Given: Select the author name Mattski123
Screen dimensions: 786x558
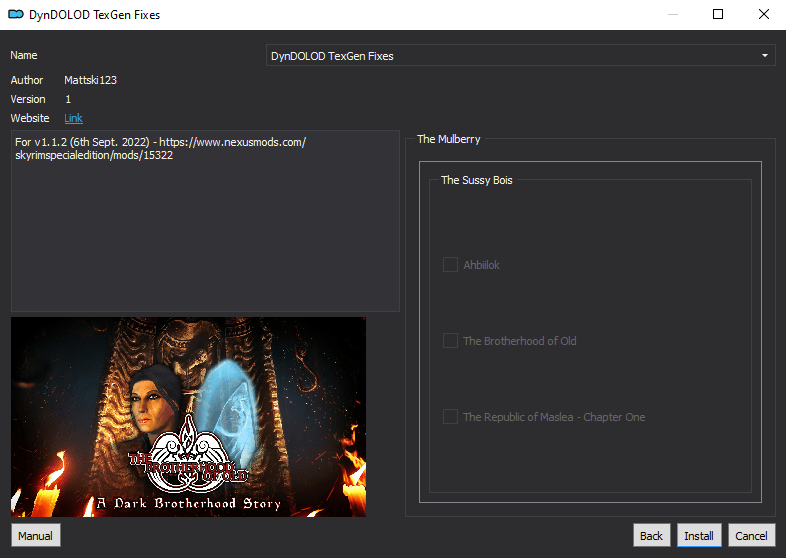Looking at the screenshot, I should (x=91, y=80).
